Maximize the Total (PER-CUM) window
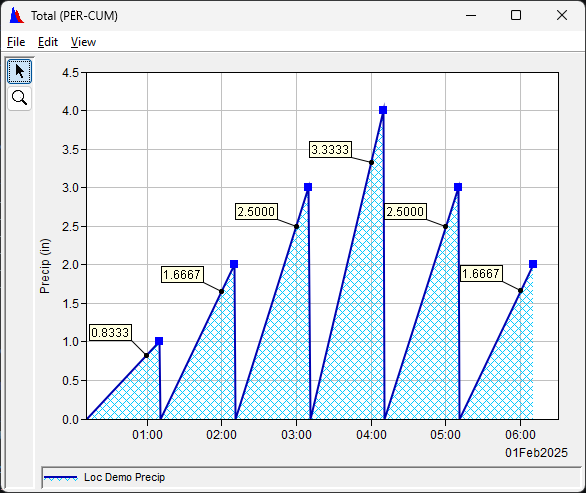 click(516, 15)
